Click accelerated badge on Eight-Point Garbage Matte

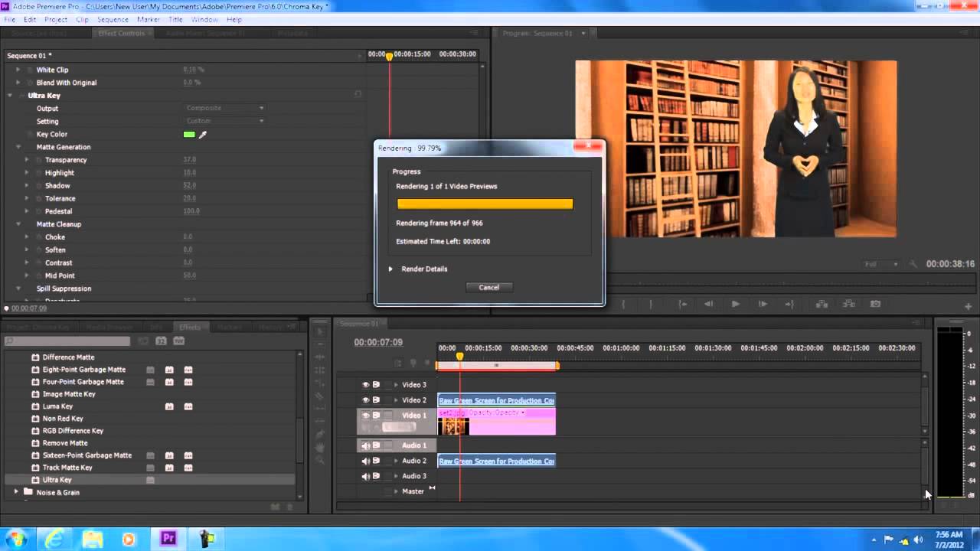(151, 370)
